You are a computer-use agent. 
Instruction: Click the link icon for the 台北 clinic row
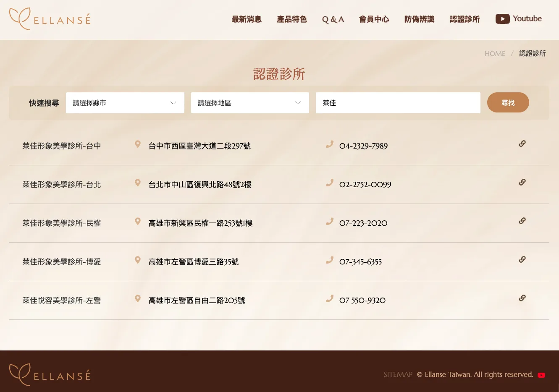(x=522, y=182)
